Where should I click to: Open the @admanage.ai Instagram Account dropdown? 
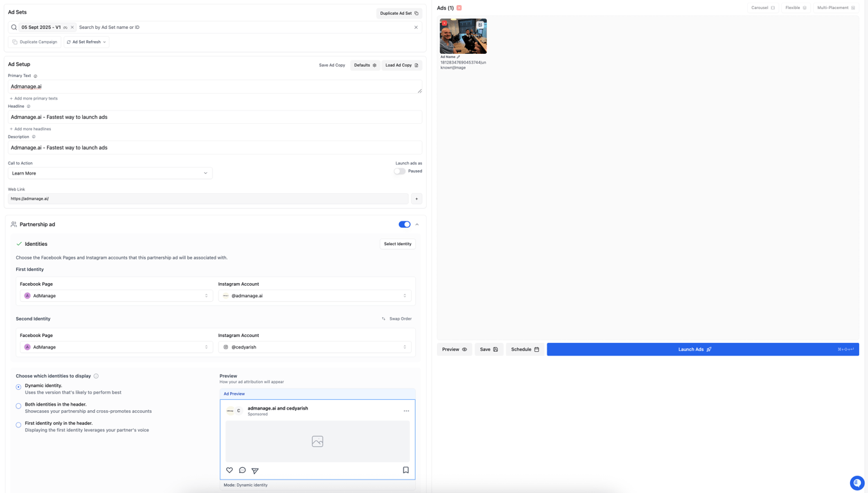tap(314, 296)
